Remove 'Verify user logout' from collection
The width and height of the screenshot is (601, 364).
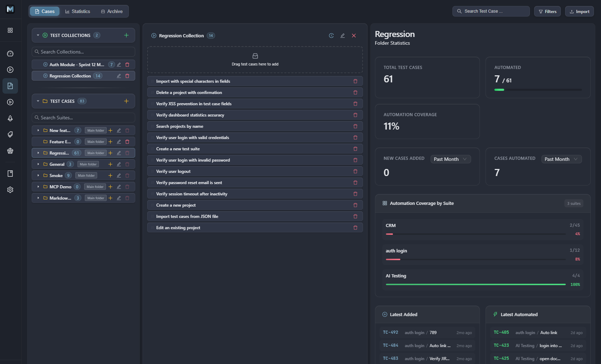tap(355, 171)
